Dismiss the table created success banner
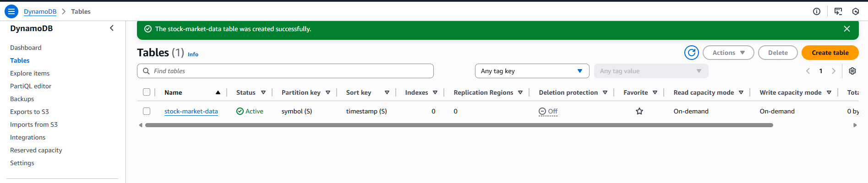Viewport: 868px width, 183px height. click(847, 29)
